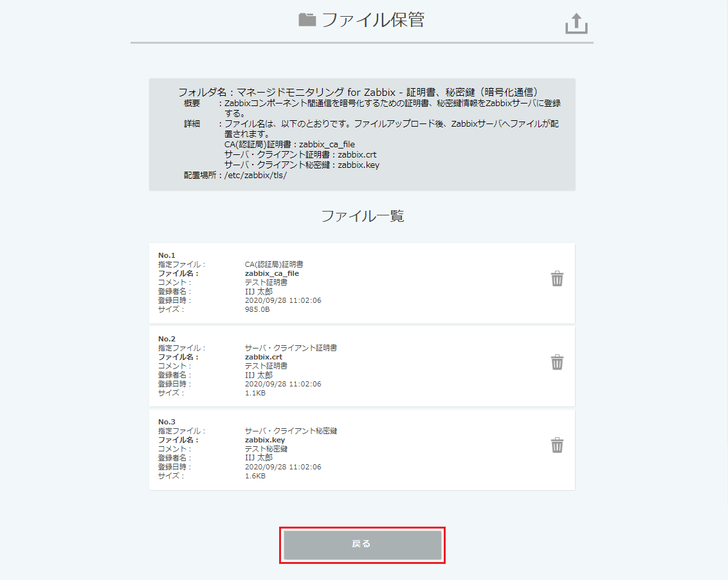728x580 pixels.
Task: Delete the zabbix_ca_file entry via trash icon
Action: click(557, 278)
